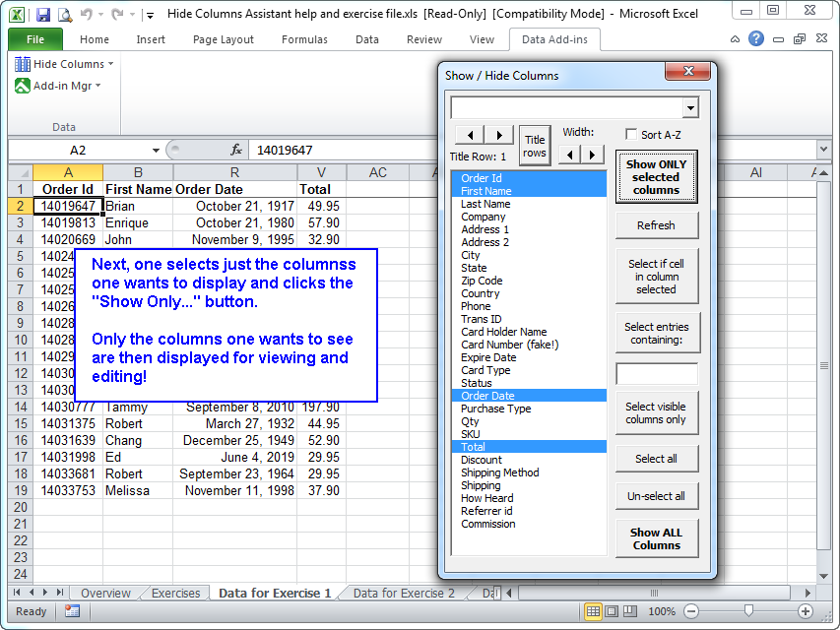Go to previous sheet tab arrow
Screen dimensions: 840x630
click(x=32, y=593)
